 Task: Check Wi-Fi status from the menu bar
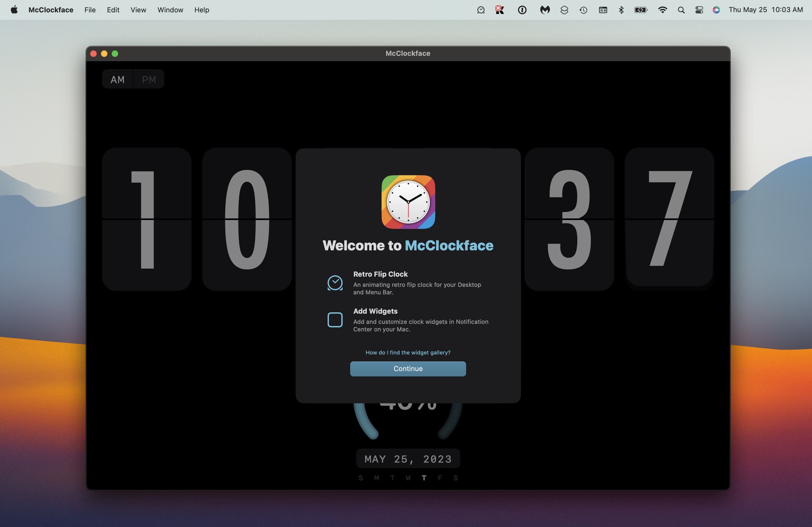click(x=662, y=10)
